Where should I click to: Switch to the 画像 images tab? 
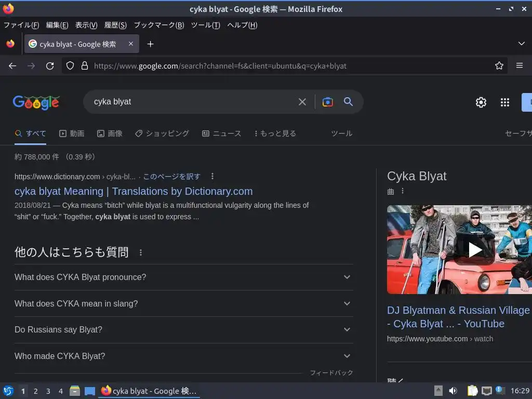tap(110, 134)
